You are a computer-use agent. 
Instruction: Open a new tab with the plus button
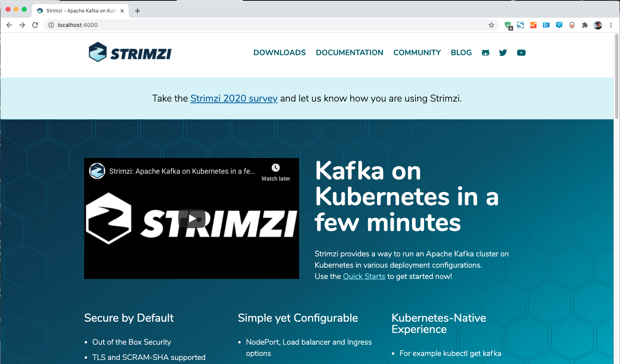pyautogui.click(x=137, y=11)
